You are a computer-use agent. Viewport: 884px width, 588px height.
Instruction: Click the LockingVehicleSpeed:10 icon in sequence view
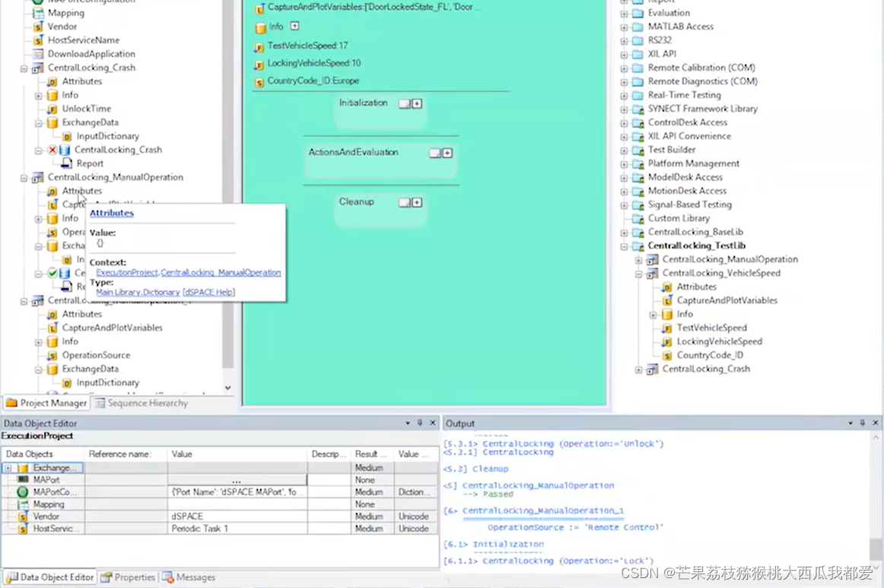(259, 64)
